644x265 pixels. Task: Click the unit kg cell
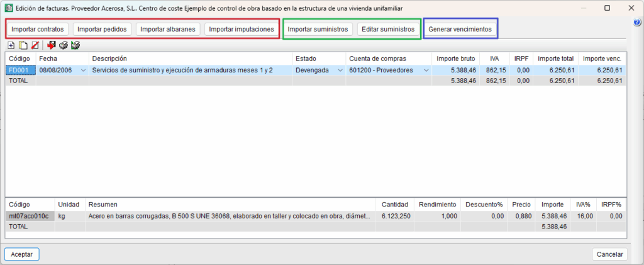click(x=70, y=216)
